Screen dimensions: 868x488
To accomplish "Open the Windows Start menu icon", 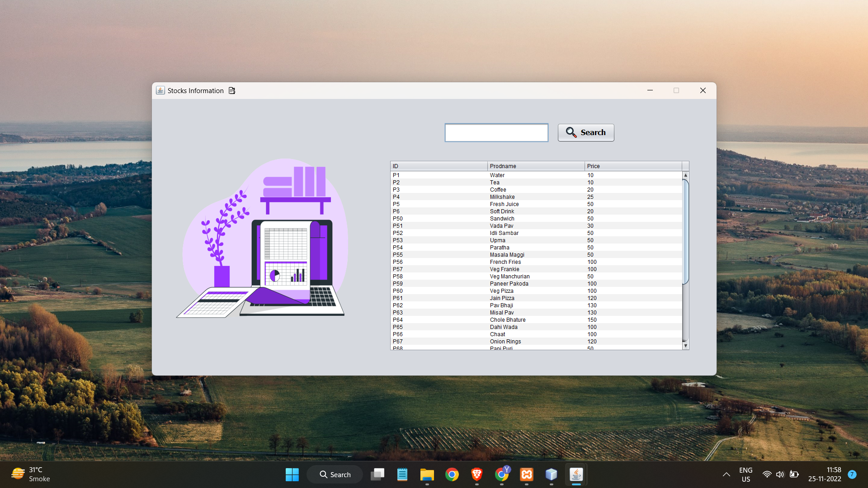I will tap(292, 474).
